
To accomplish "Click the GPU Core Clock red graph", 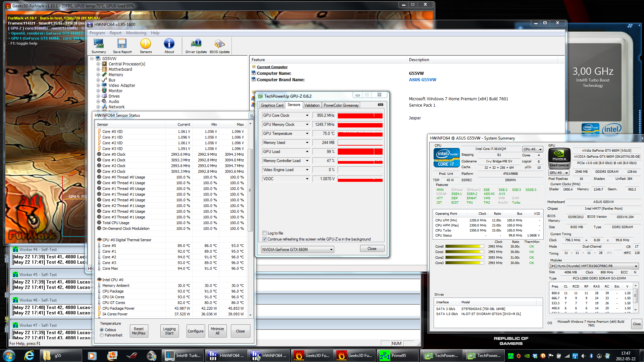I will pyautogui.click(x=360, y=115).
